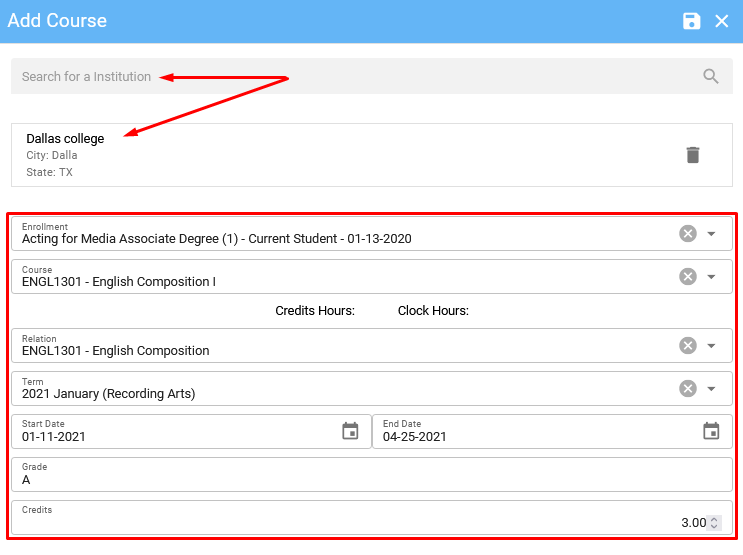Viewport: 743px width, 555px height.
Task: Click the Search for a Institution field
Action: click(350, 76)
